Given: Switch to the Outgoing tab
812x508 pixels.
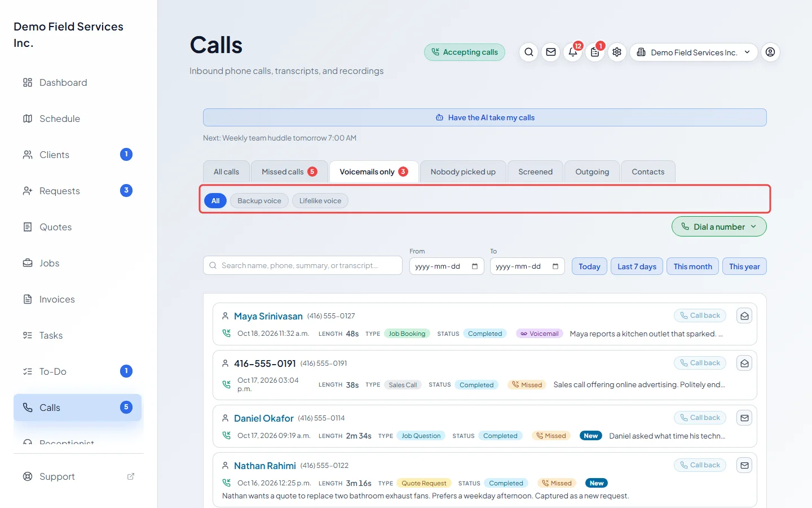Looking at the screenshot, I should (x=592, y=172).
